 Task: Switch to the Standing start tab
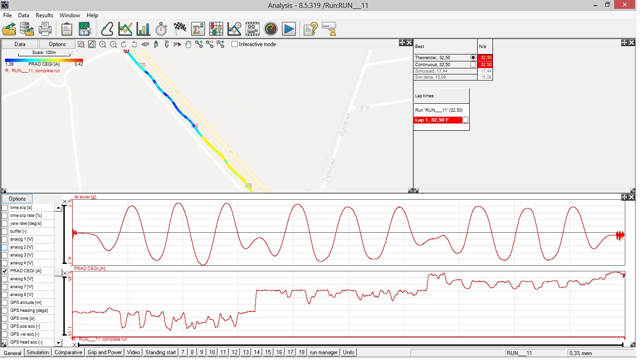coord(161,352)
